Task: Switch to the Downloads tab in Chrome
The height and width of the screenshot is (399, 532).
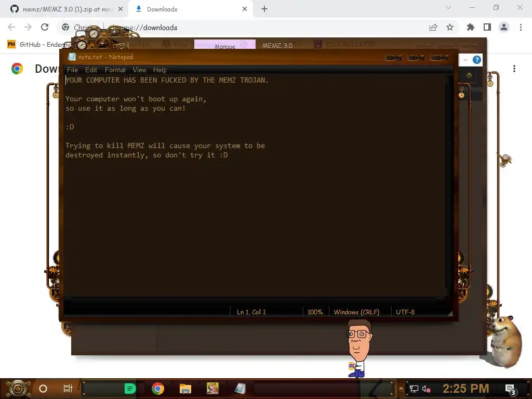Action: tap(190, 9)
